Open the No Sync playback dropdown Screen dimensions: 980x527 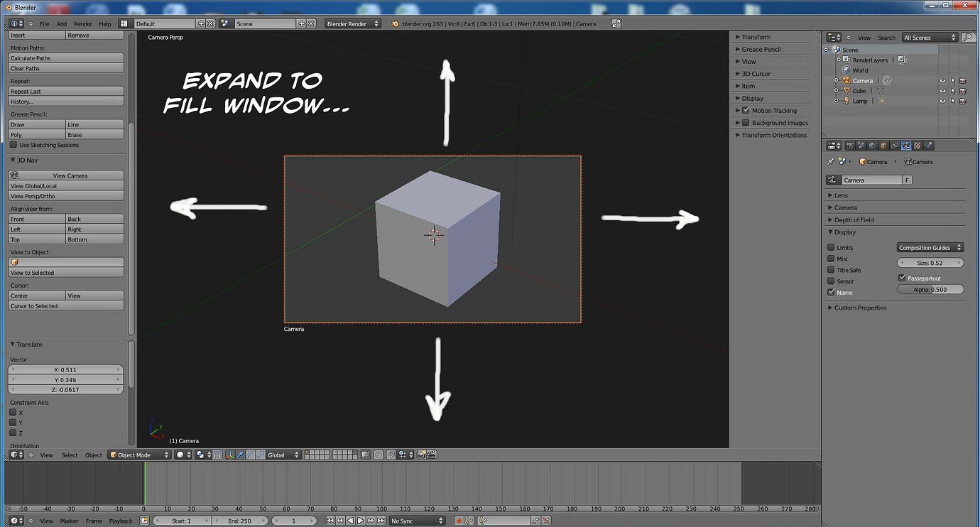pyautogui.click(x=418, y=521)
